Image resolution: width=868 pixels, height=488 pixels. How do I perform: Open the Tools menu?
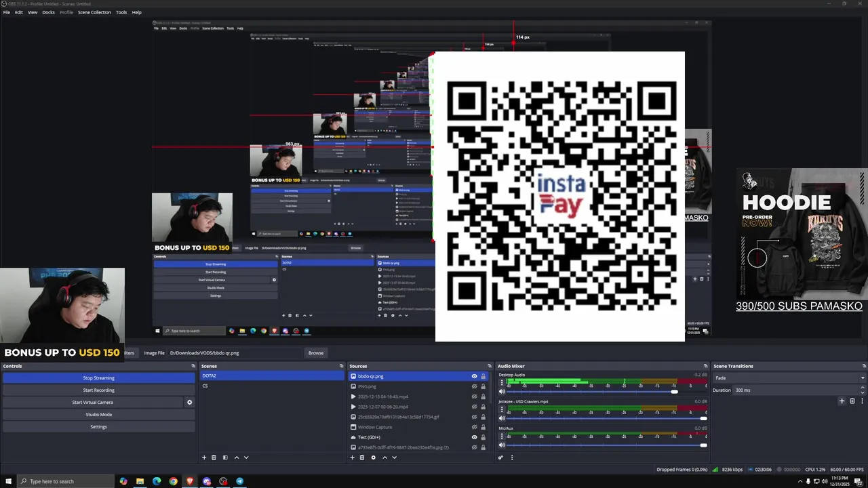tap(121, 12)
